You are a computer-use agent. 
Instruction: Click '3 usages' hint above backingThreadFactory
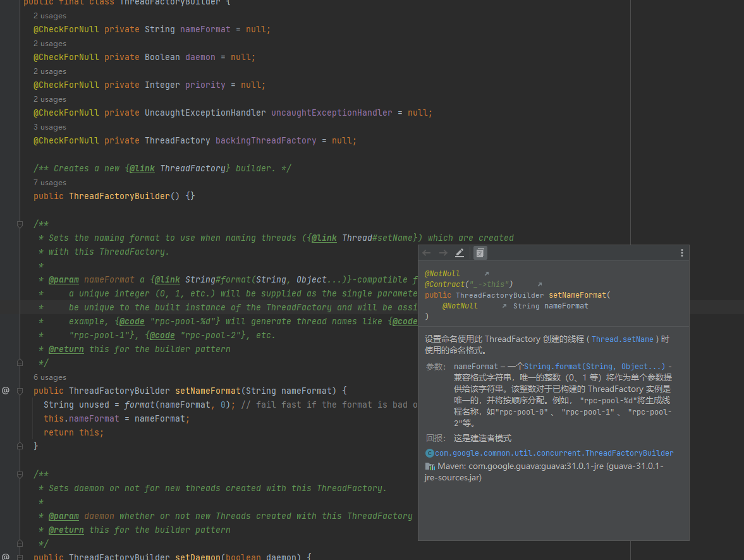click(x=50, y=127)
